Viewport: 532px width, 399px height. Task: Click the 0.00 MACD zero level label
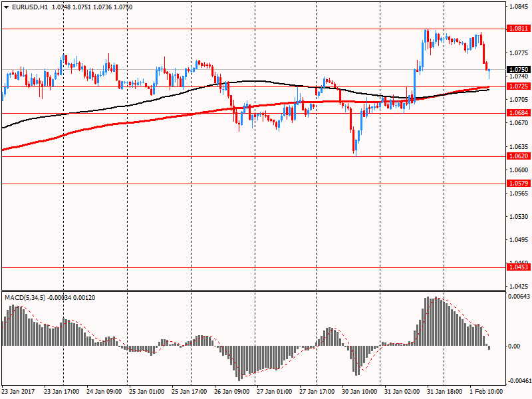point(514,346)
